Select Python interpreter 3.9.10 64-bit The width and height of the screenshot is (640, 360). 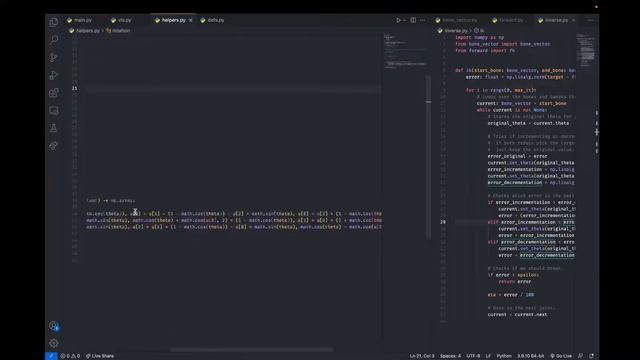[531, 356]
